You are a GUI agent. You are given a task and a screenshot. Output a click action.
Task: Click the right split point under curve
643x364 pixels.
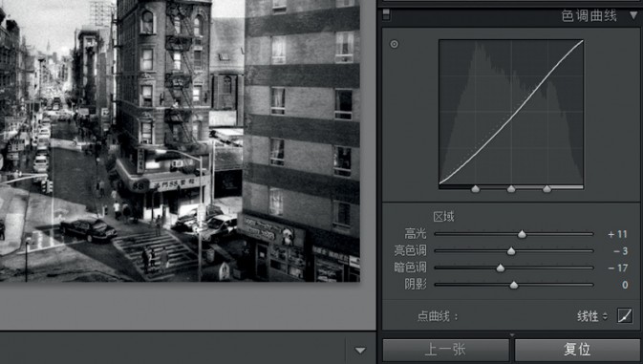[x=547, y=188]
